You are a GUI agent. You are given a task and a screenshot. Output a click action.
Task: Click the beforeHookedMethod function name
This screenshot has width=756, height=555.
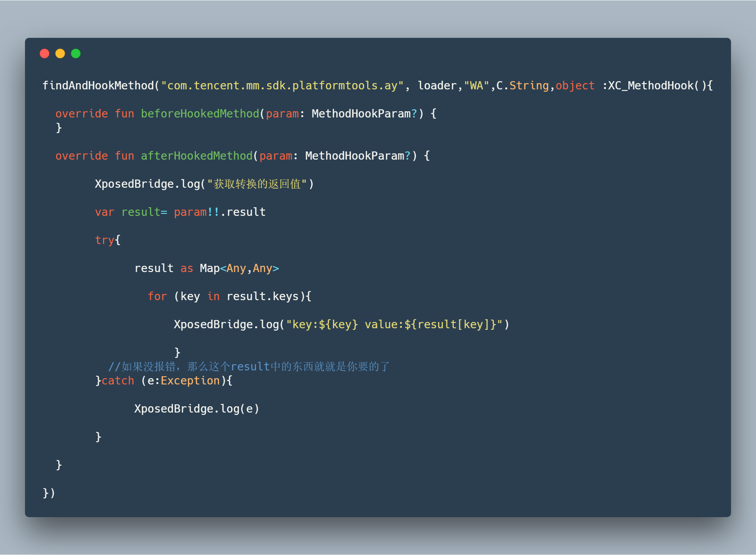pos(200,114)
